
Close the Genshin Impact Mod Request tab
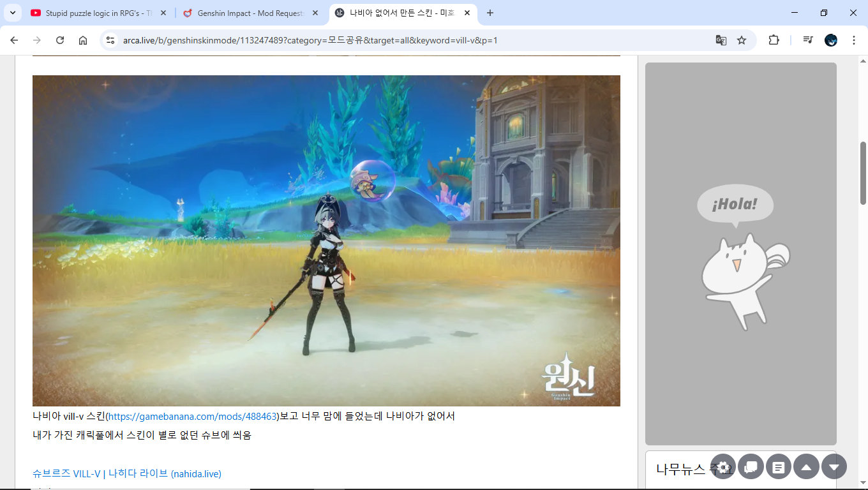coord(315,13)
